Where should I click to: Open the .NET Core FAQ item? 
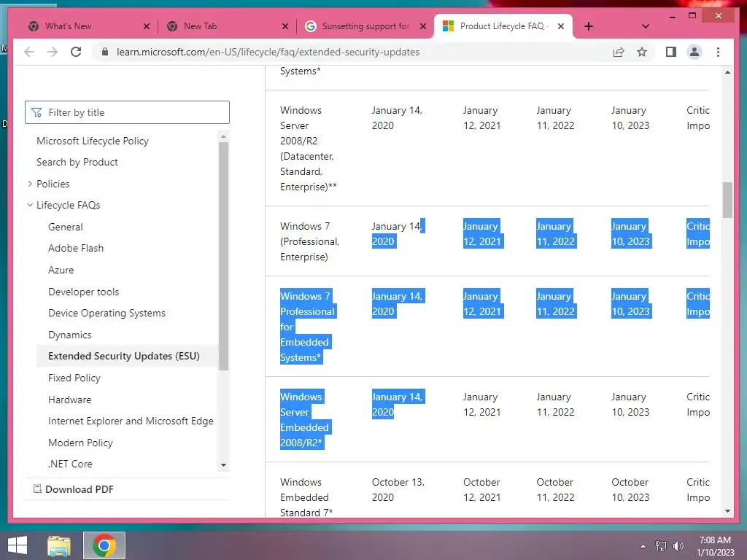(x=70, y=464)
